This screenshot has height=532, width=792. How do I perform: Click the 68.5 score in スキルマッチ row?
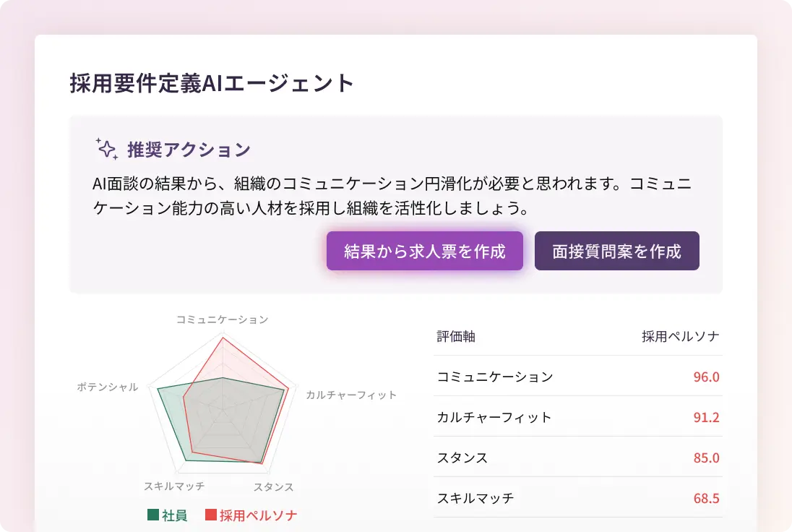pos(705,498)
